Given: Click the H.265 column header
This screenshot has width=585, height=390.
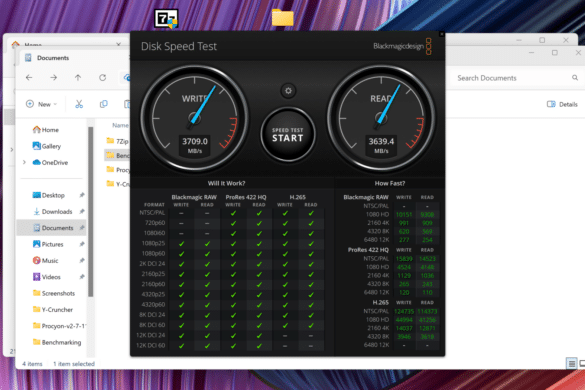Looking at the screenshot, I should [297, 197].
